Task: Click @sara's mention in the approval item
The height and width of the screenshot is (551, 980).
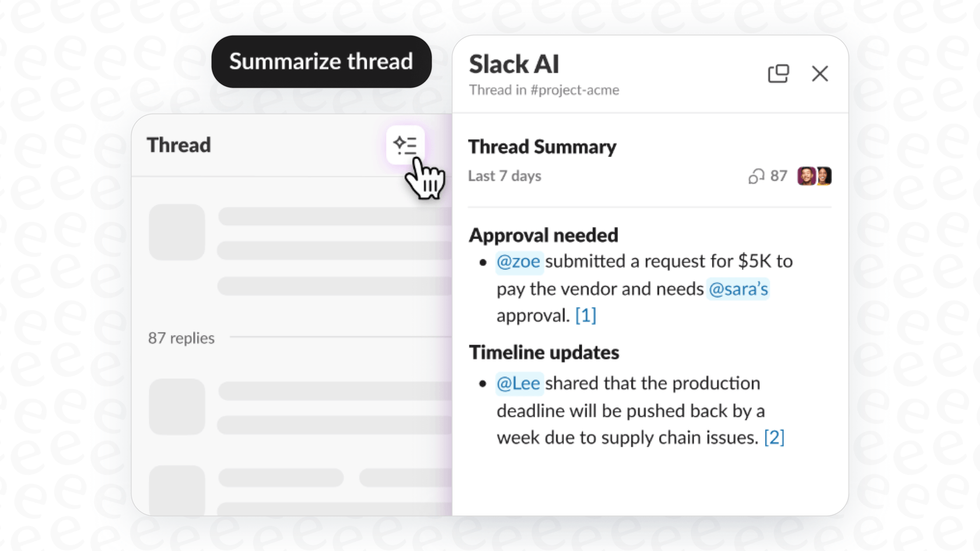Action: pyautogui.click(x=738, y=289)
